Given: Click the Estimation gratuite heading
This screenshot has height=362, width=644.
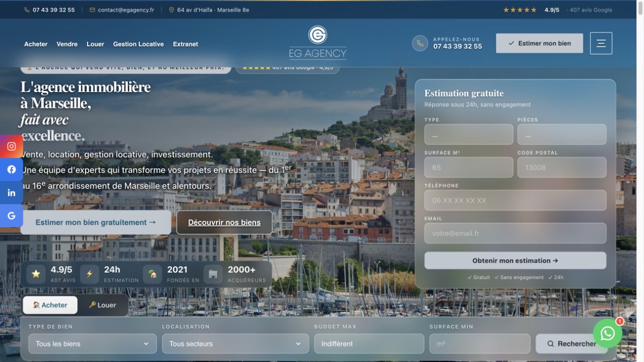Looking at the screenshot, I should [464, 93].
